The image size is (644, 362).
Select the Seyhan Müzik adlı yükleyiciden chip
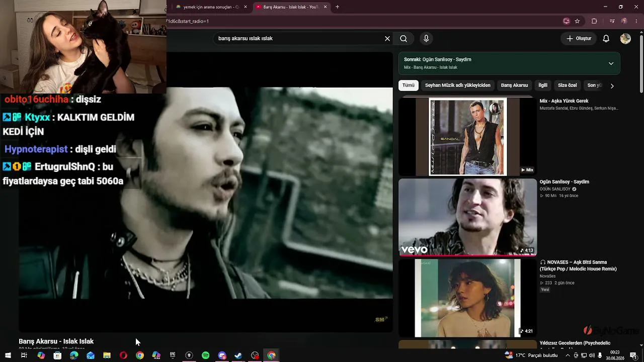click(457, 85)
